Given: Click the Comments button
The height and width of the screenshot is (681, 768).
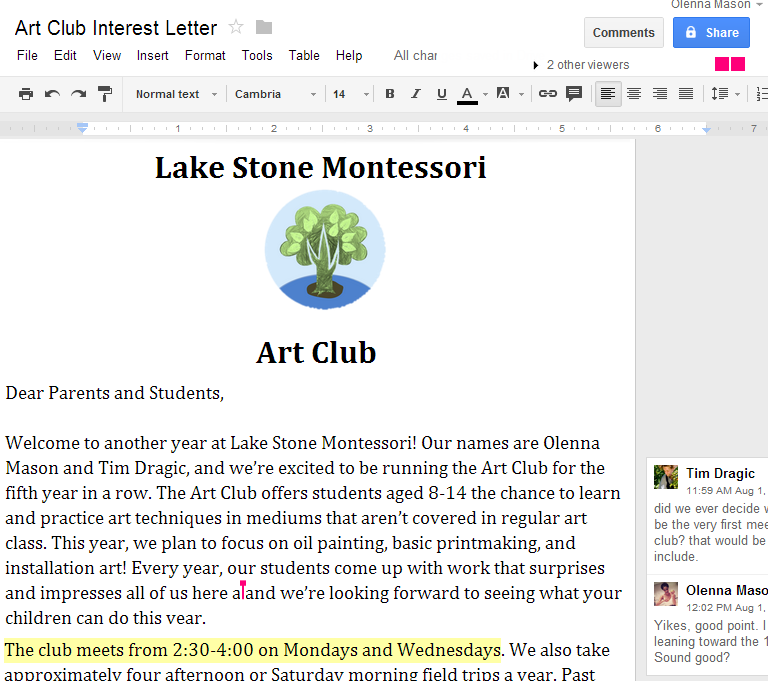Looking at the screenshot, I should click(x=623, y=32).
